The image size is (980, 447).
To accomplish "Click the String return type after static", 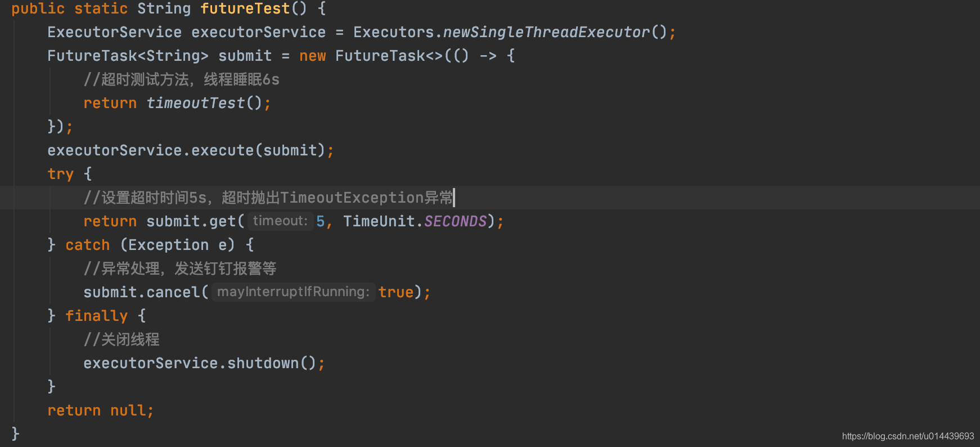I will tap(164, 8).
